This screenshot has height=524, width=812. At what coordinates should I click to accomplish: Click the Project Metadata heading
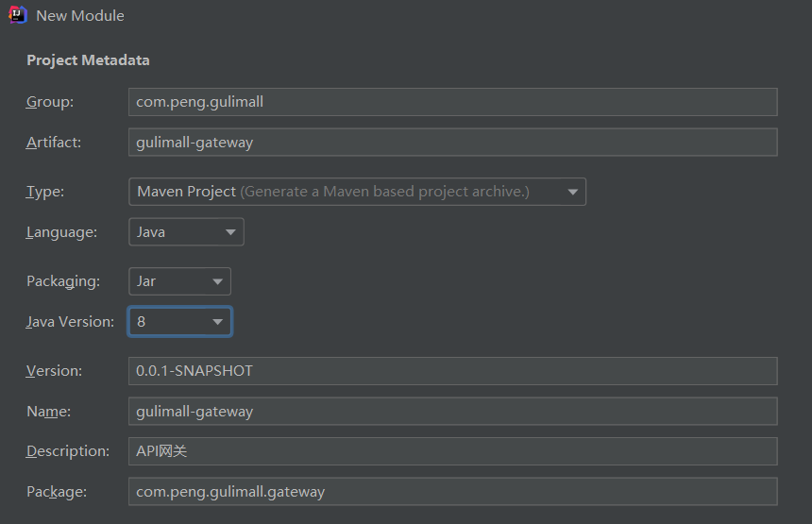88,60
